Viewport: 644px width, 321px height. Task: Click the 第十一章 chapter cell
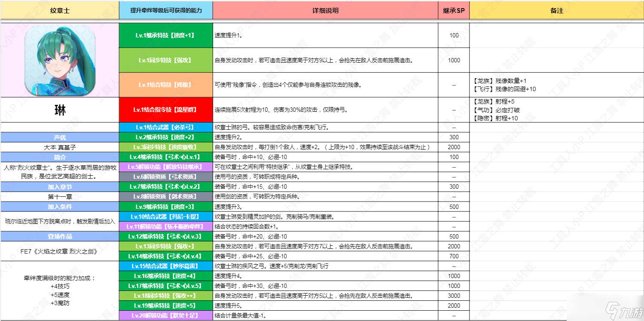tap(60, 197)
